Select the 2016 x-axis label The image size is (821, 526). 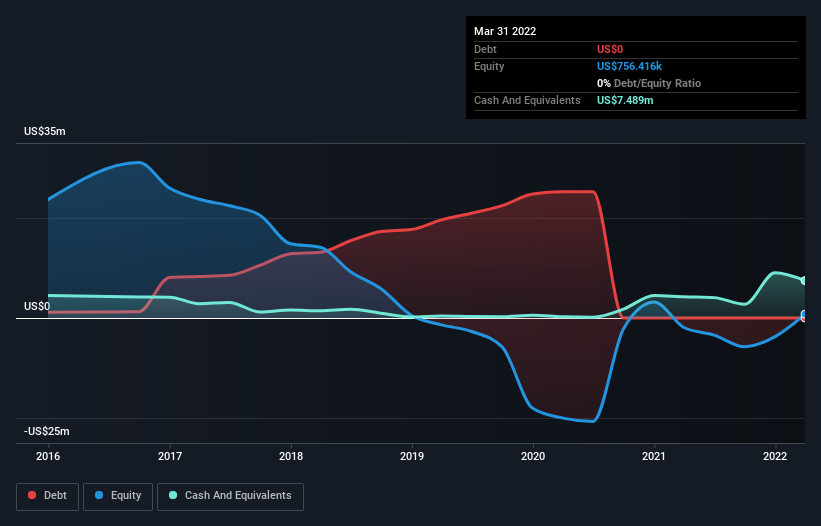[x=48, y=456]
